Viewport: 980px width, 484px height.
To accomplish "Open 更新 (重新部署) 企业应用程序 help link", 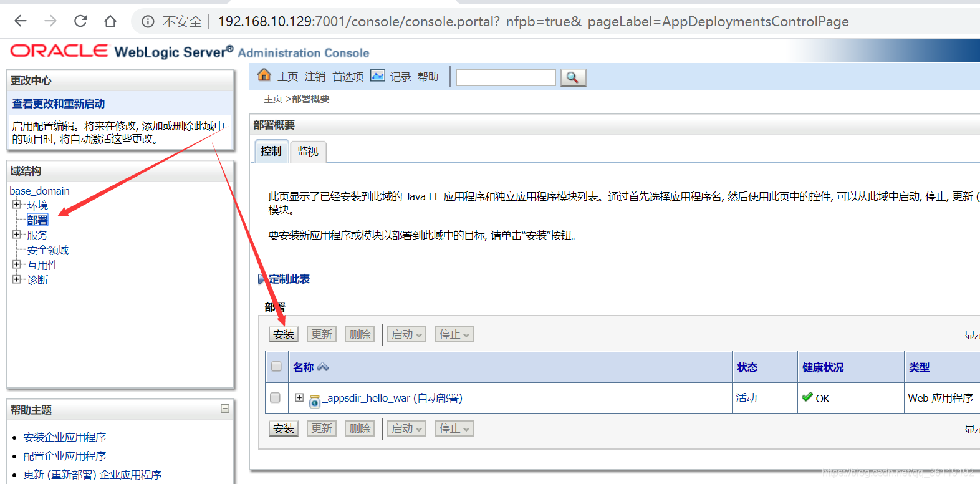I will click(92, 475).
